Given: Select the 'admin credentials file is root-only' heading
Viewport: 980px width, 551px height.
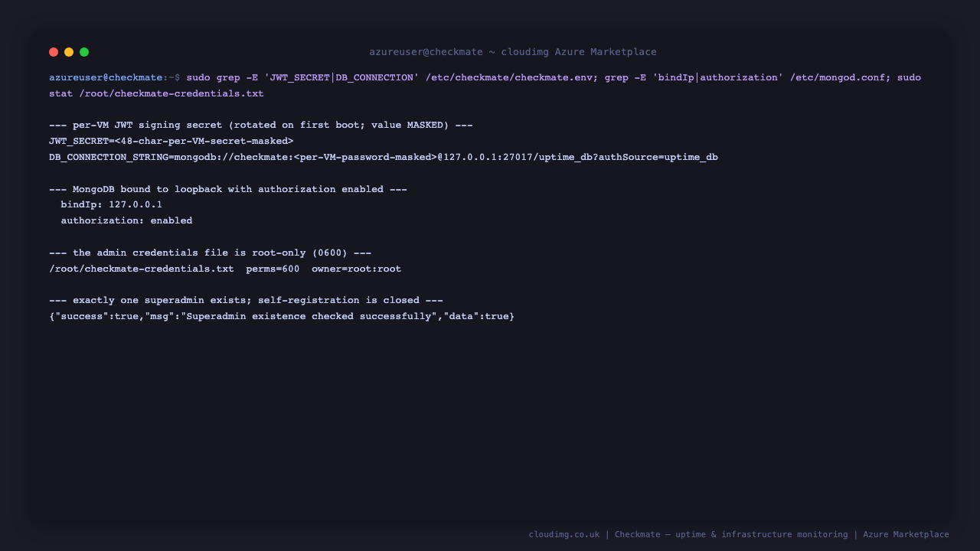Looking at the screenshot, I should click(x=211, y=253).
